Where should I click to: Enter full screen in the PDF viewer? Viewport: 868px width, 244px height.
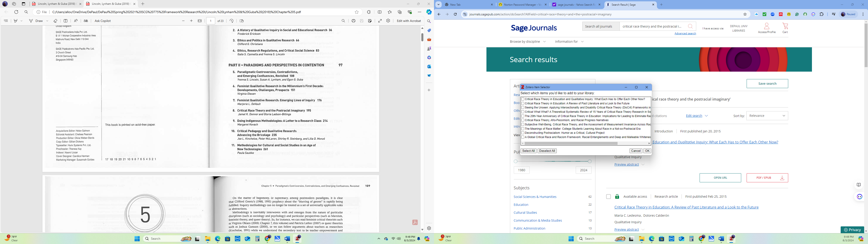[380, 21]
